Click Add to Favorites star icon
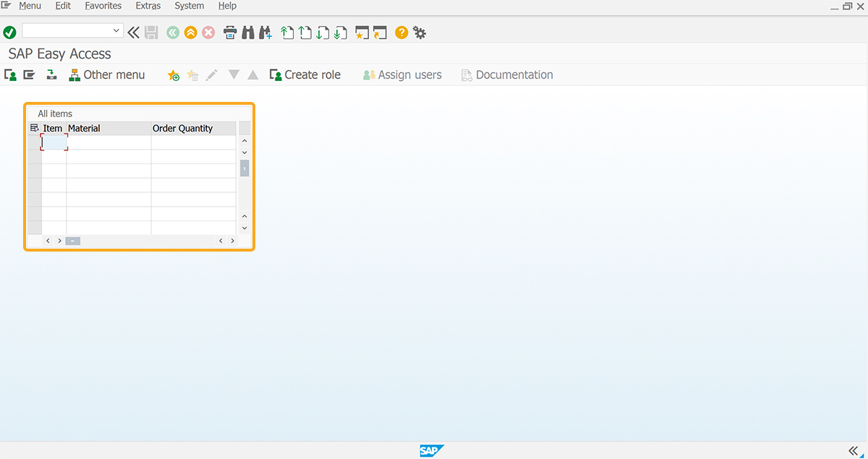Viewport: 868px width, 459px height. pos(174,75)
